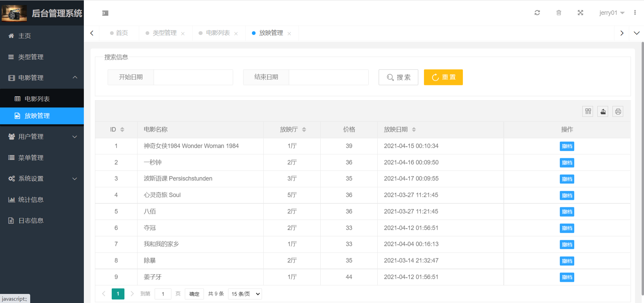Viewport: 644px width, 303px height.
Task: Toggle the sidebar collapse icon
Action: pyautogui.click(x=105, y=13)
